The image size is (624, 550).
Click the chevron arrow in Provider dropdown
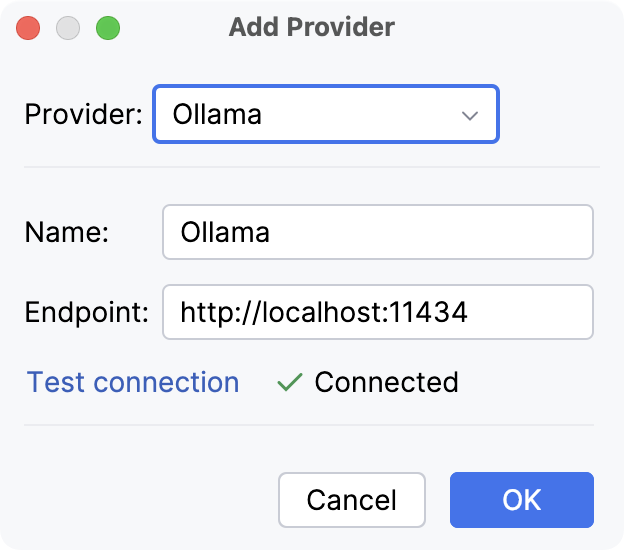[x=470, y=115]
